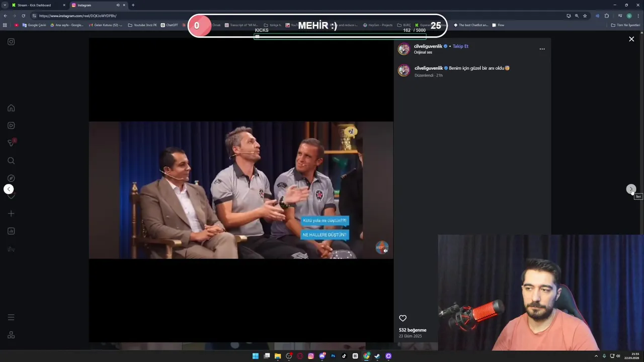Open the hamburger More menu in sidebar
The height and width of the screenshot is (362, 644).
11,317
